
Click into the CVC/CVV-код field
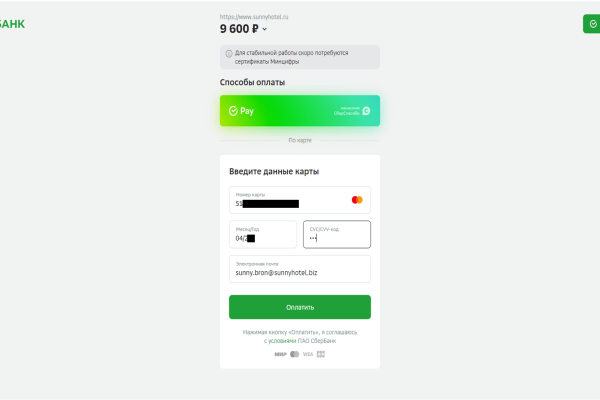337,234
